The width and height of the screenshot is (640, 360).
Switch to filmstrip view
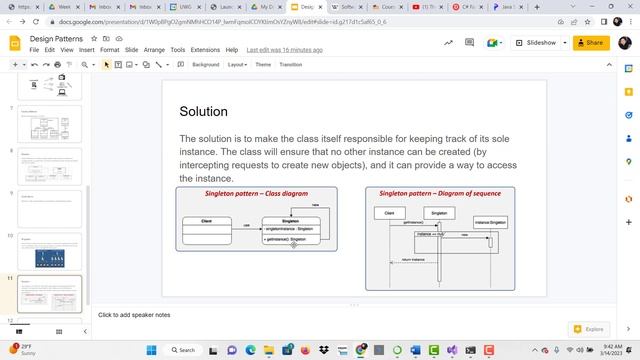[x=19, y=331]
